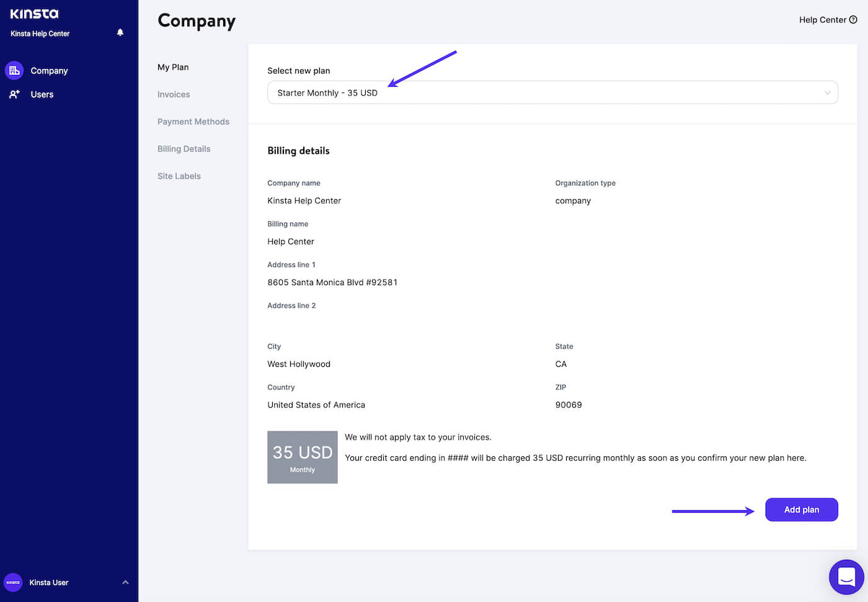Open Payment Methods section
Viewport: 868px width, 602px height.
pyautogui.click(x=193, y=122)
